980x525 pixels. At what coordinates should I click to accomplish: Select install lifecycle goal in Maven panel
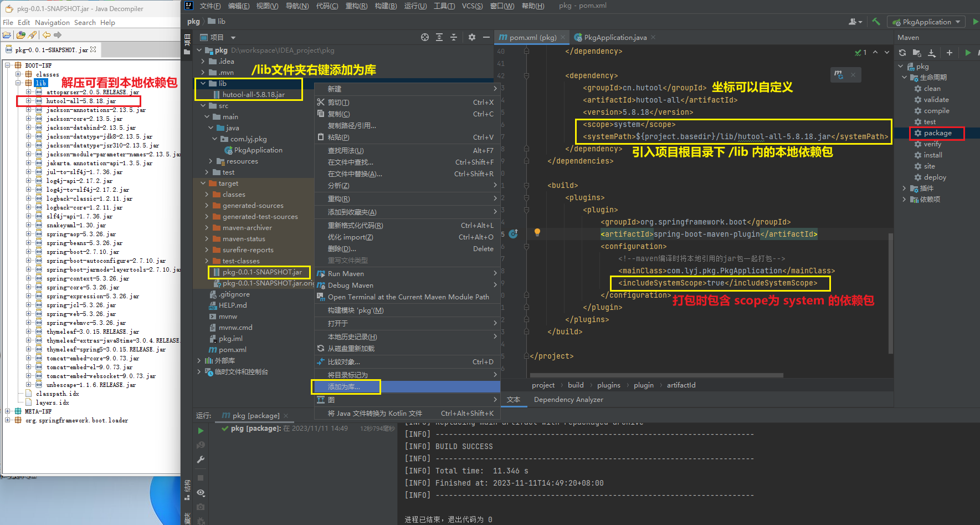coord(933,155)
